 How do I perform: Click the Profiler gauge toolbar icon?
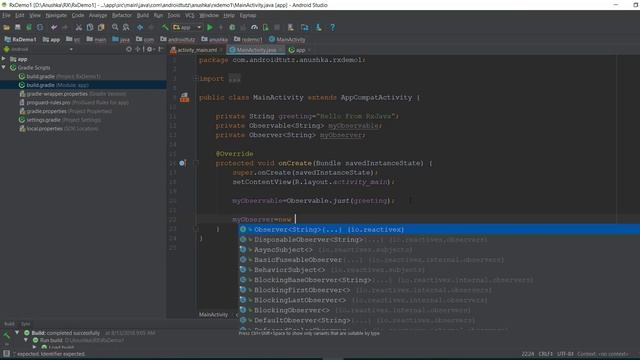tap(254, 27)
